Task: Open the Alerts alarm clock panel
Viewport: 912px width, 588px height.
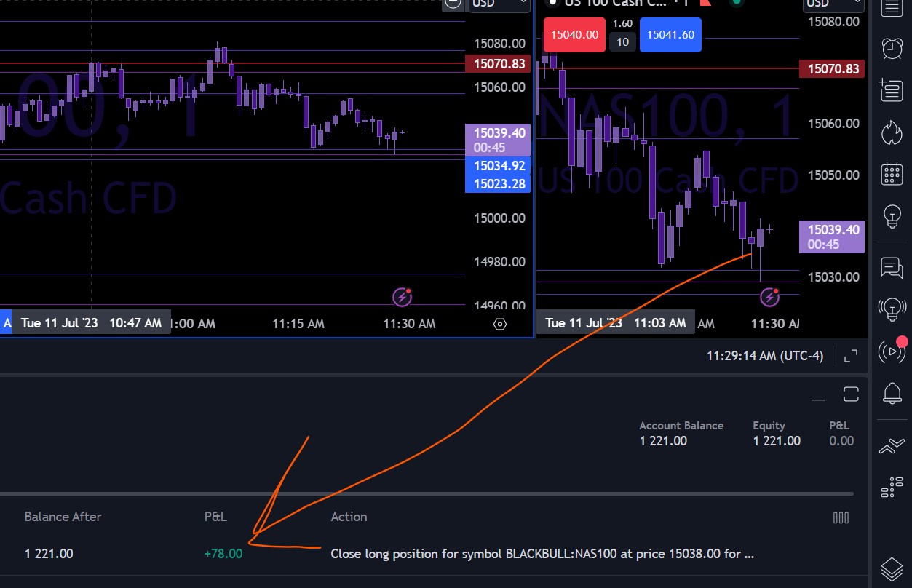Action: coord(892,48)
